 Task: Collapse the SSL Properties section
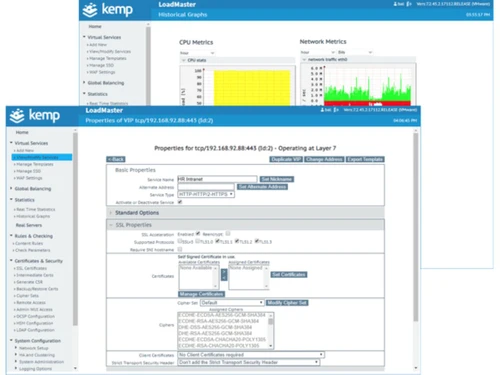pyautogui.click(x=245, y=225)
